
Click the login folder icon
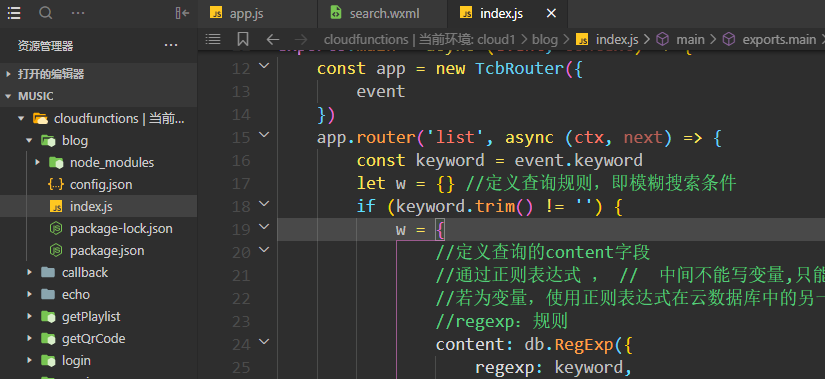tap(48, 361)
